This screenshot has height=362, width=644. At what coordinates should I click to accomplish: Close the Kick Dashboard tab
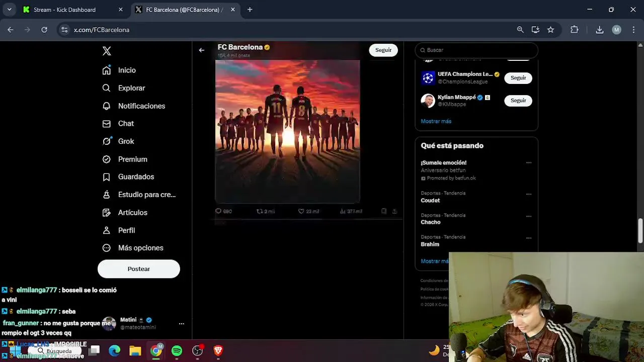pyautogui.click(x=120, y=10)
